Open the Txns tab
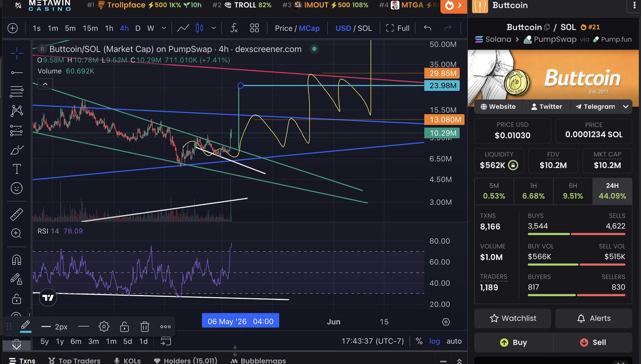 point(22,360)
